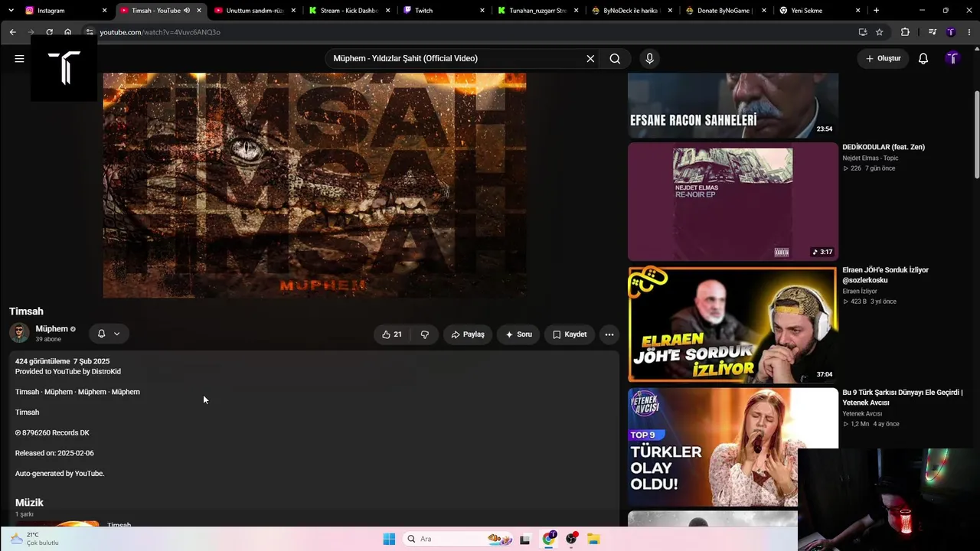Switch to the Donate ByNoGame tab

(724, 11)
